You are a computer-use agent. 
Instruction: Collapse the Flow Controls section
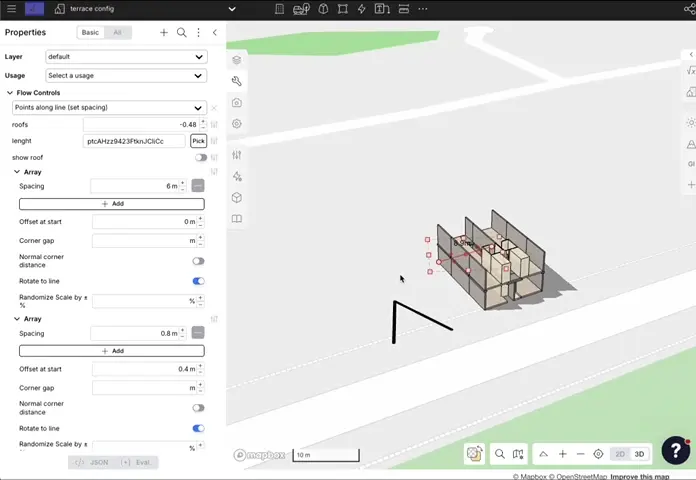click(x=10, y=93)
